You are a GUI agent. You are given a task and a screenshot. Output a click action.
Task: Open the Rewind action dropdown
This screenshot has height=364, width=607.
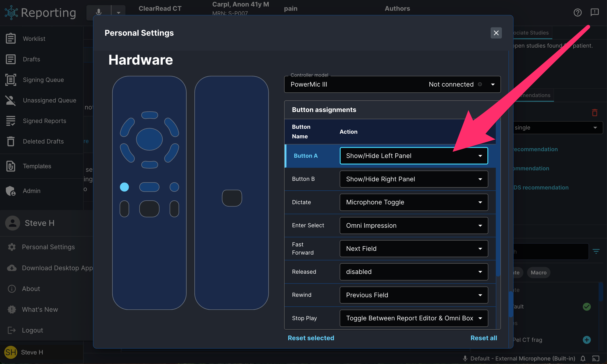(414, 295)
